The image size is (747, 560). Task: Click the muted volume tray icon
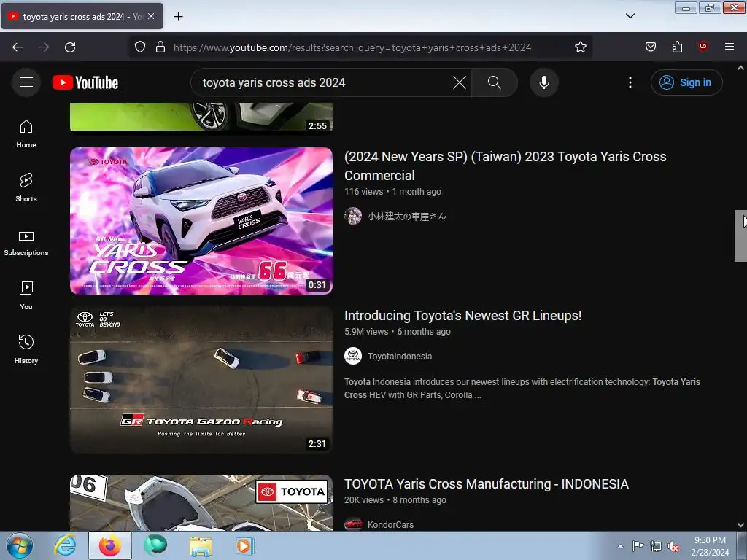[x=673, y=547]
